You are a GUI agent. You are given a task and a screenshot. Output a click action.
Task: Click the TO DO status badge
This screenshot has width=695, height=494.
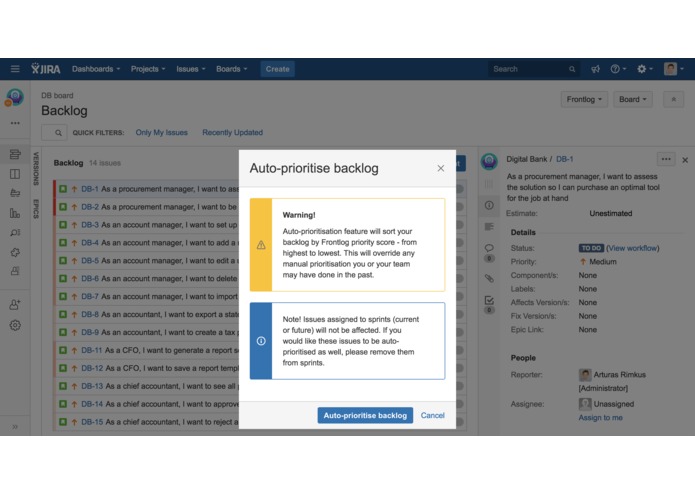(591, 248)
